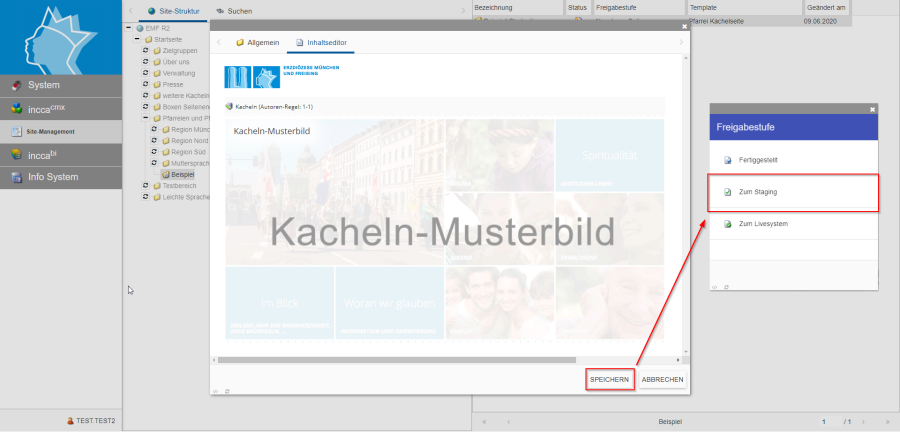Screen dimensions: 900x432
Task: Click the Fertiggestellt release level icon
Action: point(727,160)
